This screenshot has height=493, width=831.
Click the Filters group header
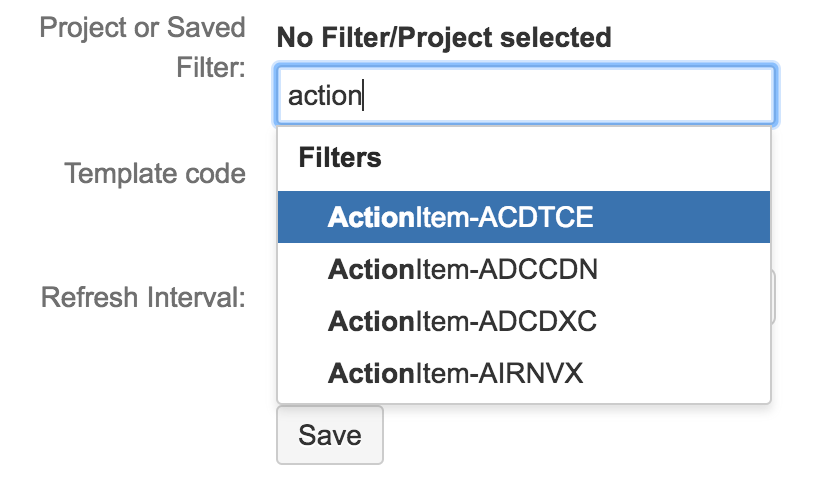coord(340,158)
